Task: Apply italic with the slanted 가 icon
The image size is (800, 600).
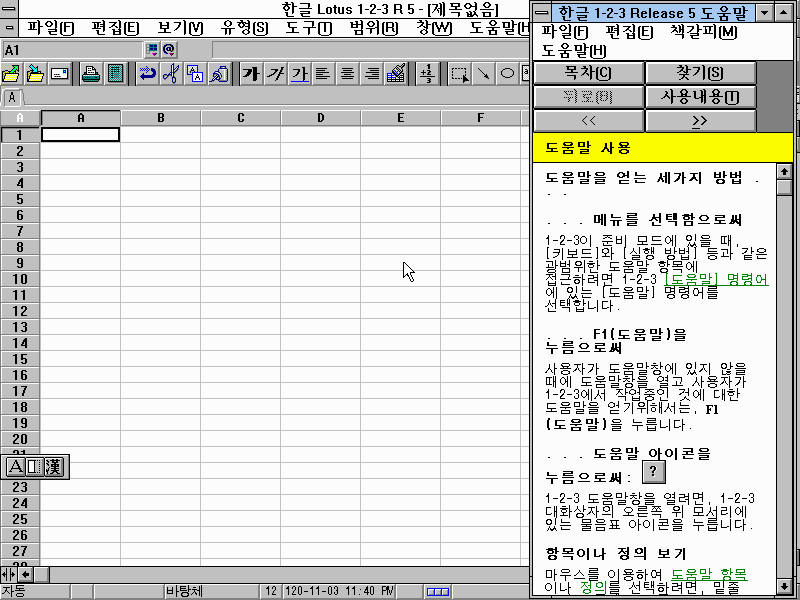Action: (x=276, y=74)
